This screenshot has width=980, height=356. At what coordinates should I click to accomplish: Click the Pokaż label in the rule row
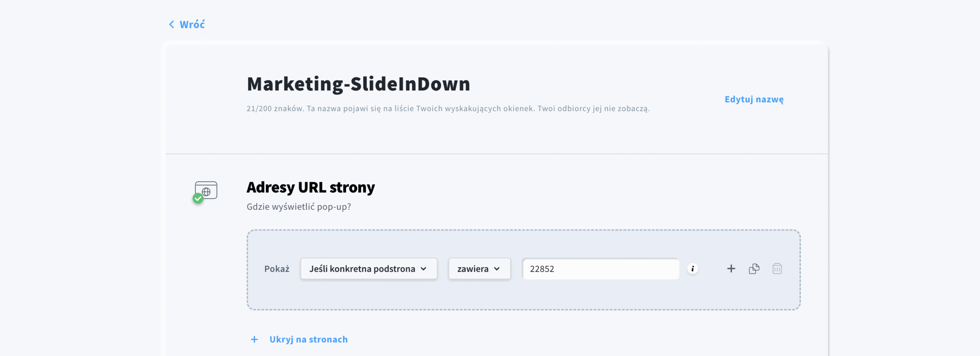277,269
